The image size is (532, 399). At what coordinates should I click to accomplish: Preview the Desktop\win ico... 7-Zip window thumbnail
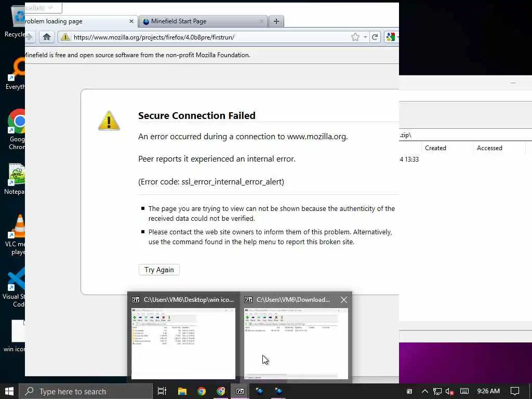[183, 343]
